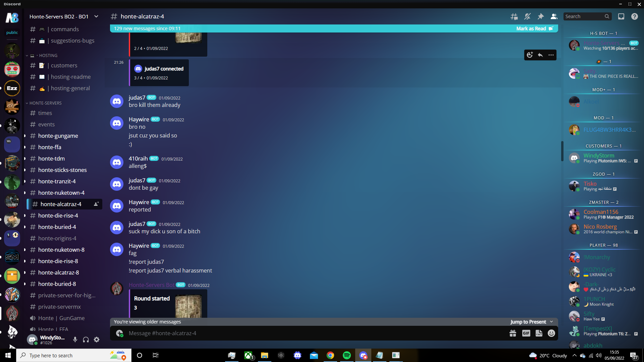This screenshot has width=644, height=362.
Task: Open the GIF picker
Action: coord(526,333)
